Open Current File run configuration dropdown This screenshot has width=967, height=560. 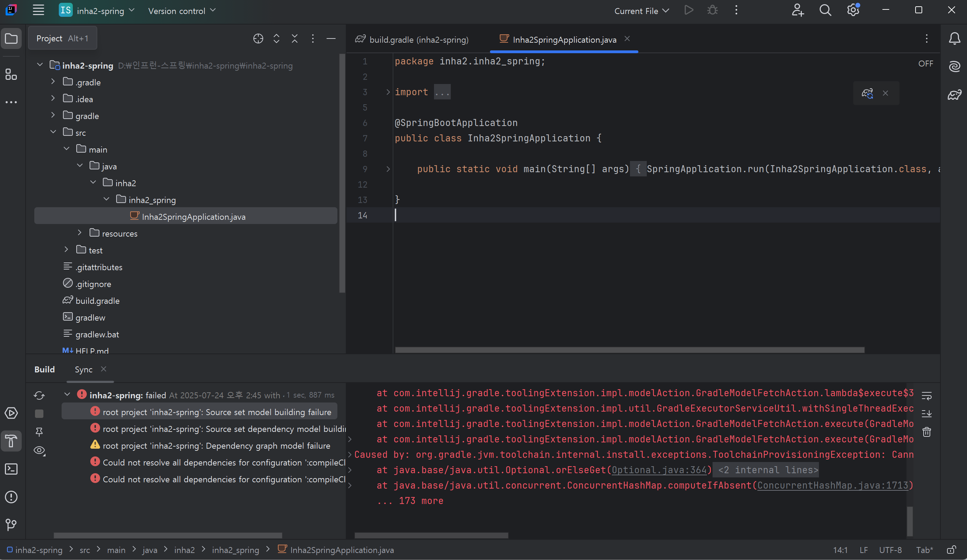point(641,11)
